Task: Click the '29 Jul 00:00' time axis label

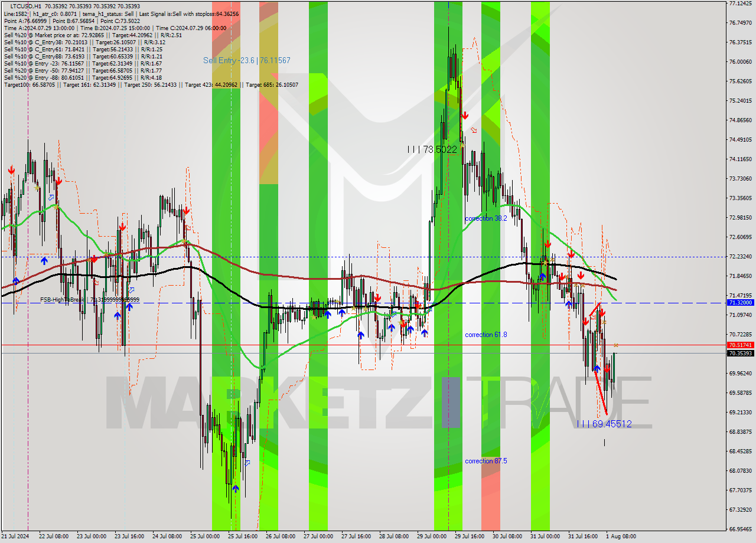Action: (x=432, y=537)
